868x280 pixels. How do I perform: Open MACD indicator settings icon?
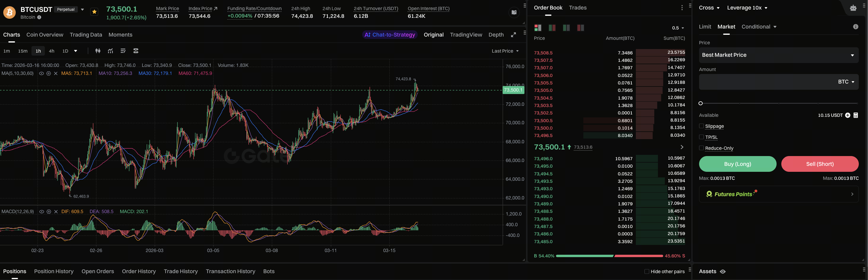pos(49,212)
